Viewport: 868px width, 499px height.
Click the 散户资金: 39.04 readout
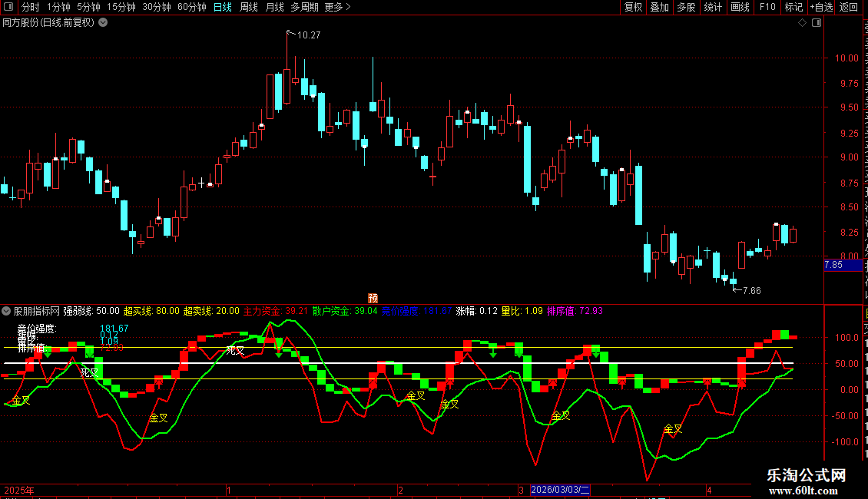[x=345, y=312]
